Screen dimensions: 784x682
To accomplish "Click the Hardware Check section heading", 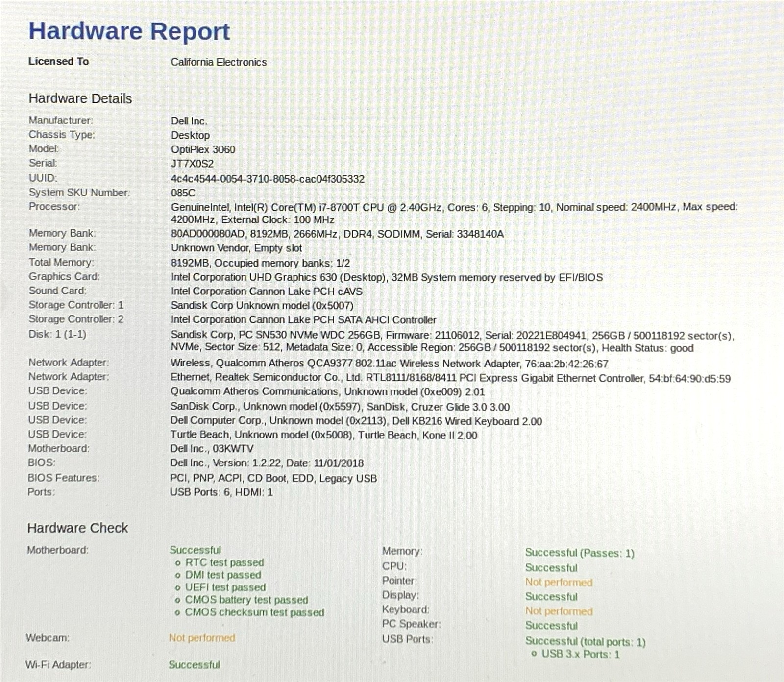I will 77,528.
